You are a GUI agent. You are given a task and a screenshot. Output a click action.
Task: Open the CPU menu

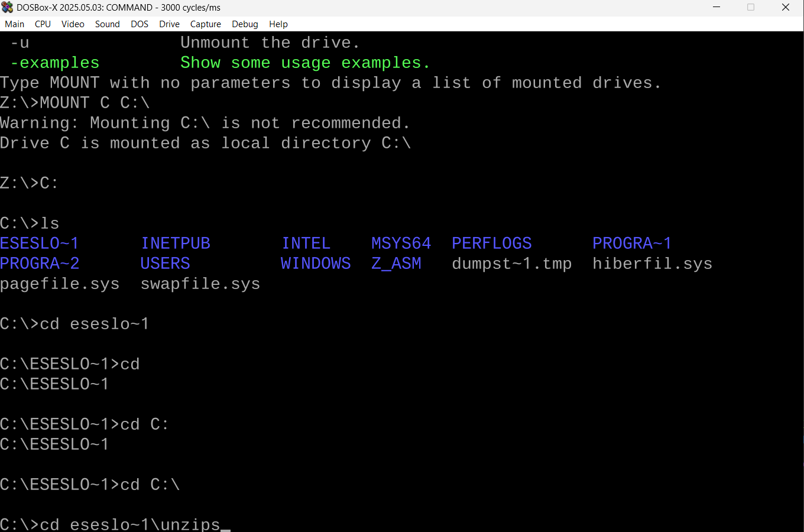(x=43, y=24)
